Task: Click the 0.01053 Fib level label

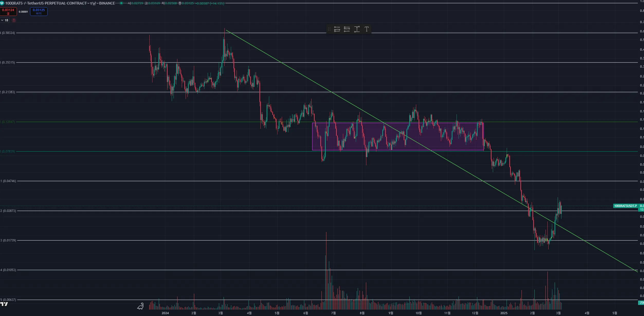Action: [8, 270]
